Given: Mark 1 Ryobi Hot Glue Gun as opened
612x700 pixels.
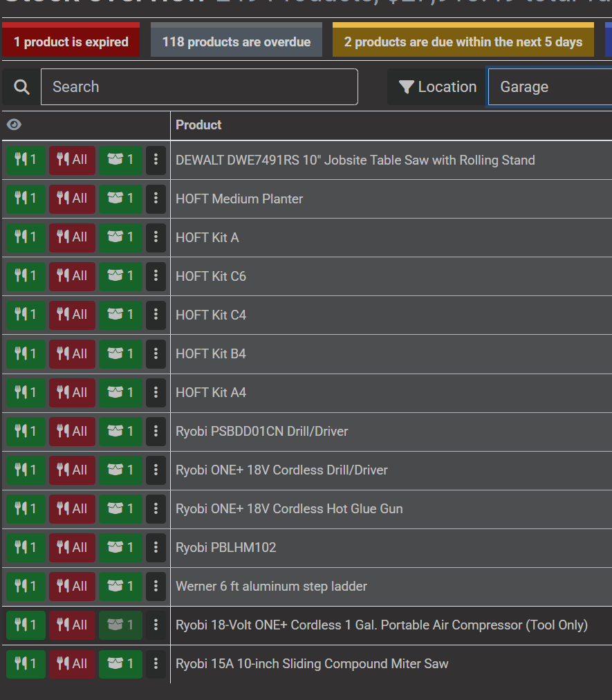Looking at the screenshot, I should (120, 508).
